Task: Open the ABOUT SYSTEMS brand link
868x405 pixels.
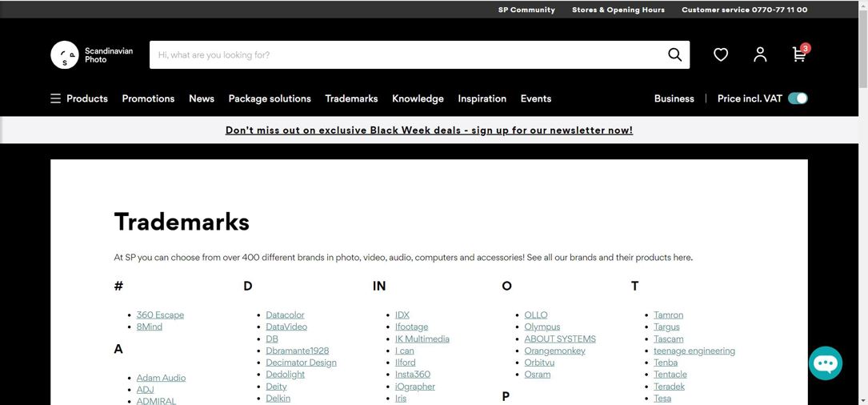Action: [x=560, y=339]
